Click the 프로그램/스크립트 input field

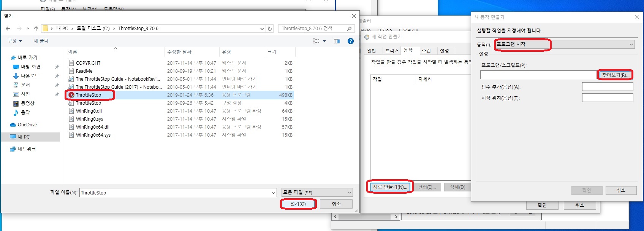tap(538, 75)
